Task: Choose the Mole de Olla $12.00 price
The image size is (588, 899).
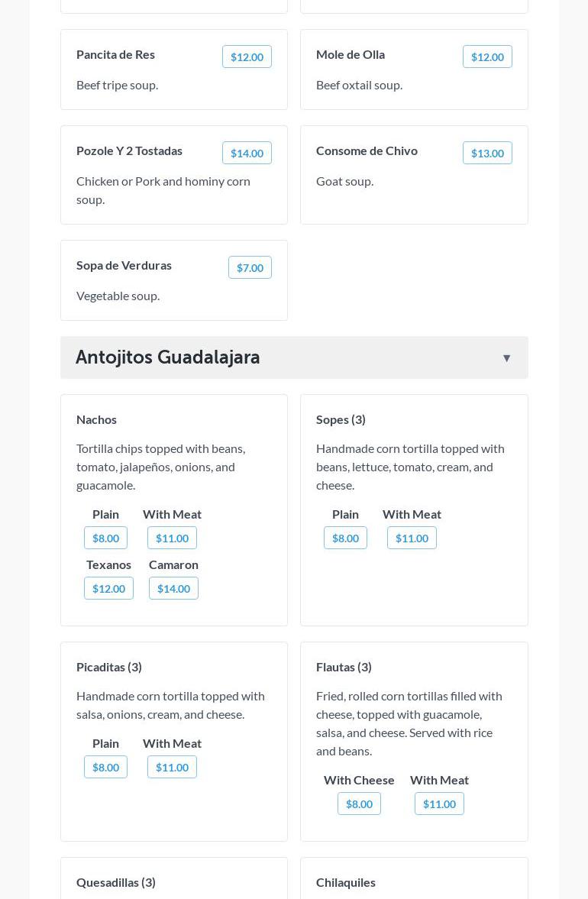Action: coord(487,57)
